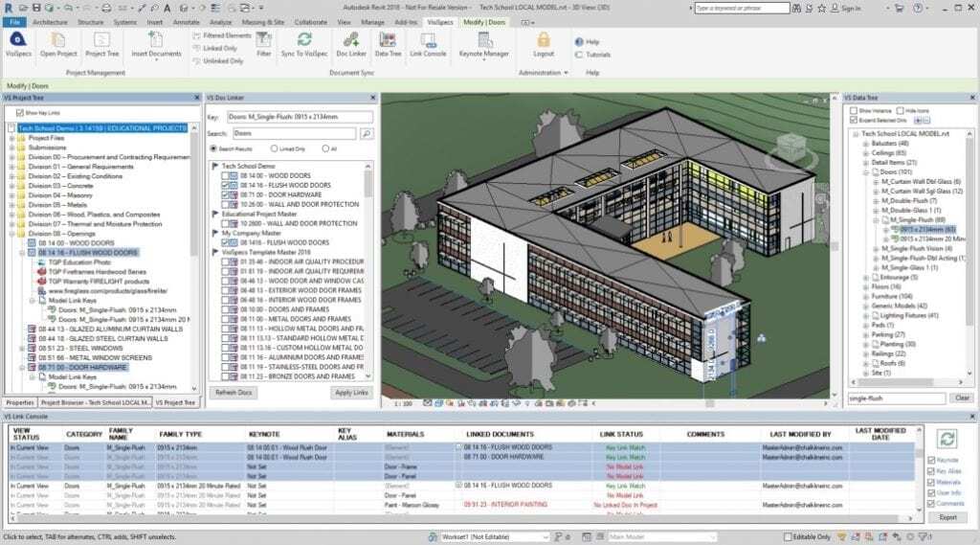
Task: Check 08 14 00 - WOOD DOORS in Doc Linker
Action: click(x=225, y=176)
